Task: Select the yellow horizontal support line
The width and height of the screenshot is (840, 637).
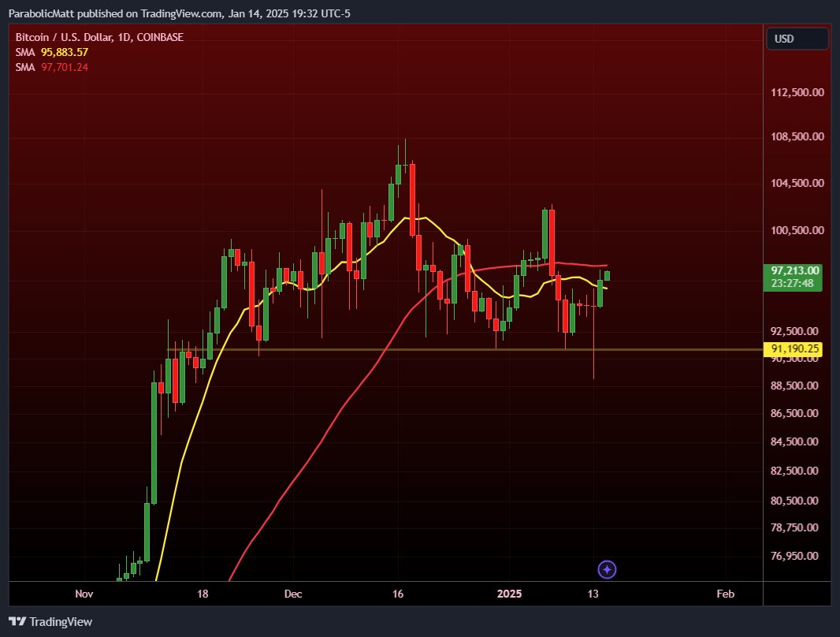Action: 465,349
